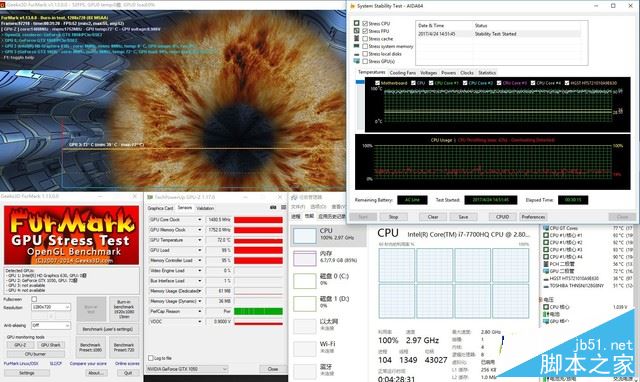
Task: Click the memory icon beside Stress system memory
Action: [357, 46]
